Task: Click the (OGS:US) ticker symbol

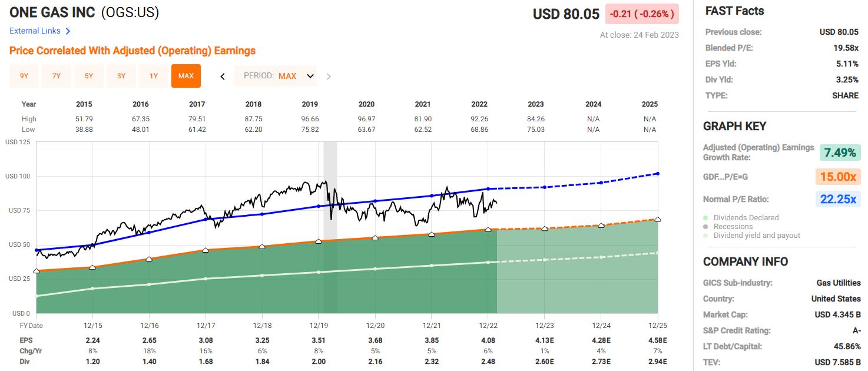Action: click(x=130, y=12)
